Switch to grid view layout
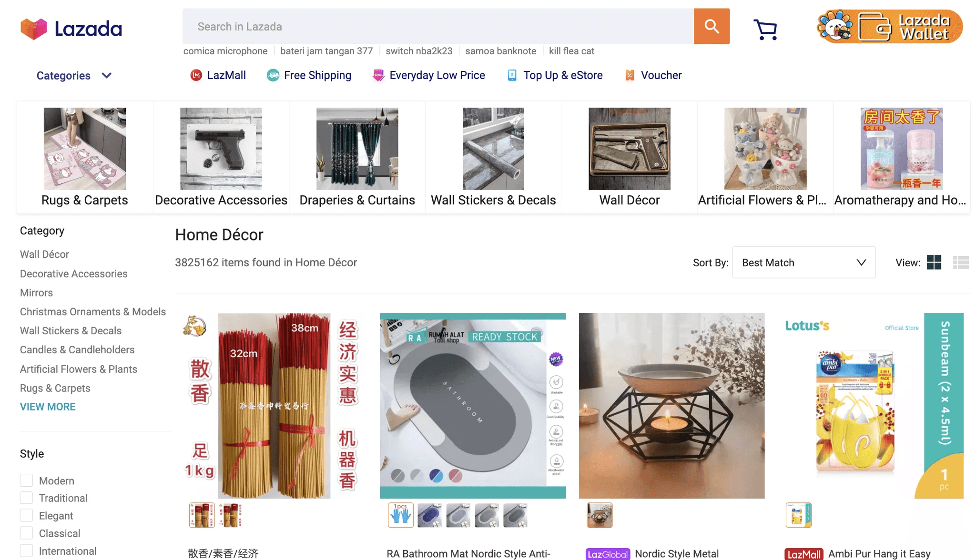Viewport: 976px width, 560px height. tap(934, 262)
